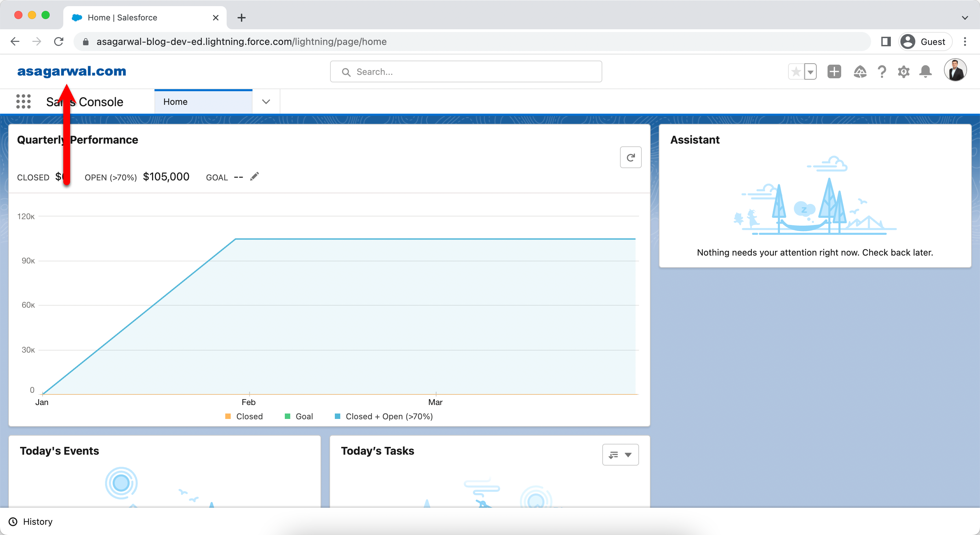Image resolution: width=980 pixels, height=535 pixels.
Task: Edit the Goal value with the pencil control
Action: point(255,176)
